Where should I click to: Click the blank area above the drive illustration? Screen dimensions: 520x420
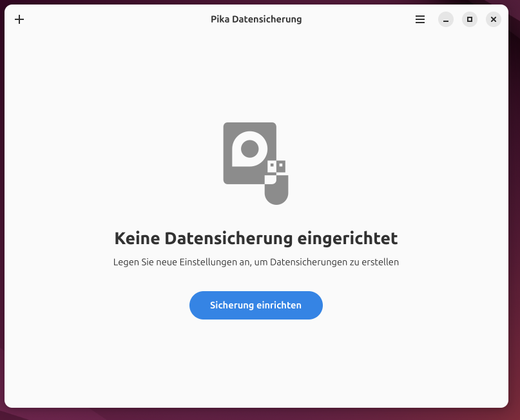point(256,77)
